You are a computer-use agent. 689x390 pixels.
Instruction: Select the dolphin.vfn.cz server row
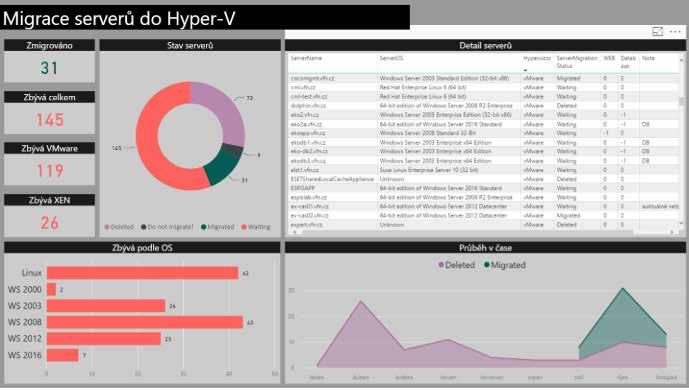click(x=483, y=106)
